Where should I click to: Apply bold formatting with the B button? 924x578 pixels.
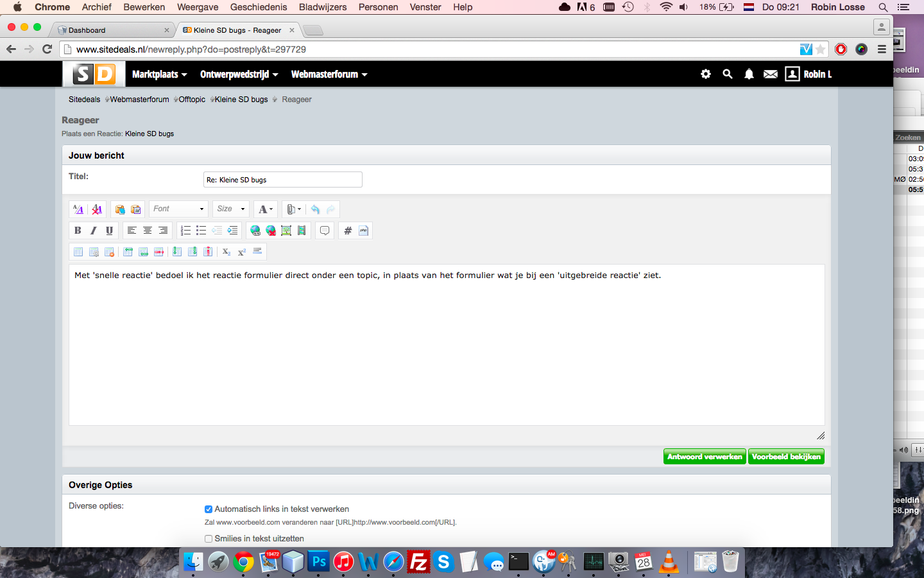pyautogui.click(x=78, y=231)
